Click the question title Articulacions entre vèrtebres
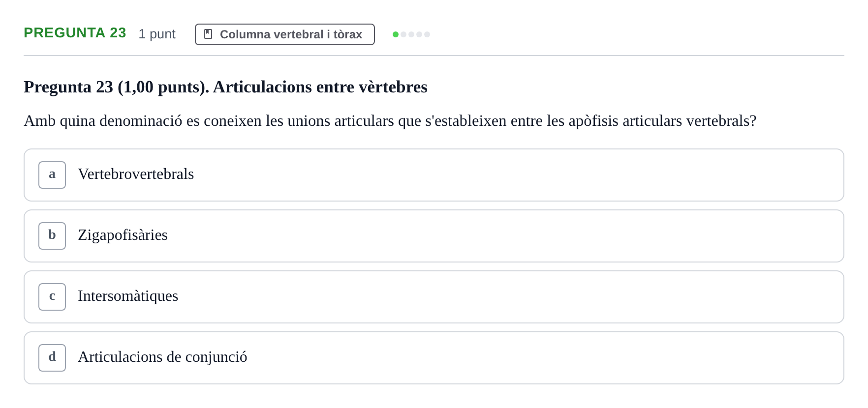 pos(225,87)
